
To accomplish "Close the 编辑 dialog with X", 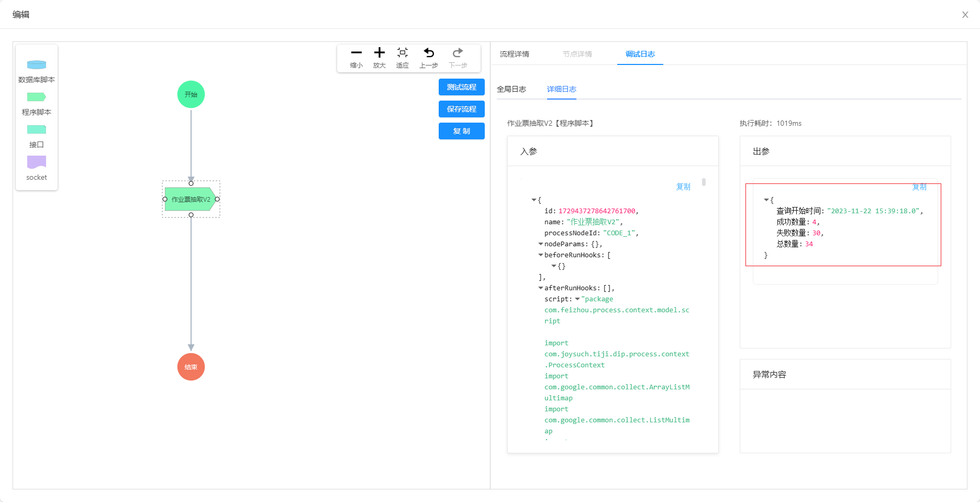I will point(965,15).
